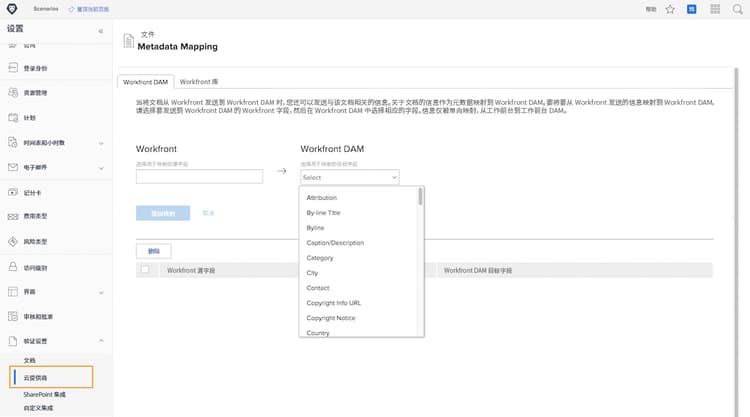Image resolution: width=750 pixels, height=417 pixels.
Task: Collapse the settings sidebar with the double chevron
Action: [x=100, y=31]
